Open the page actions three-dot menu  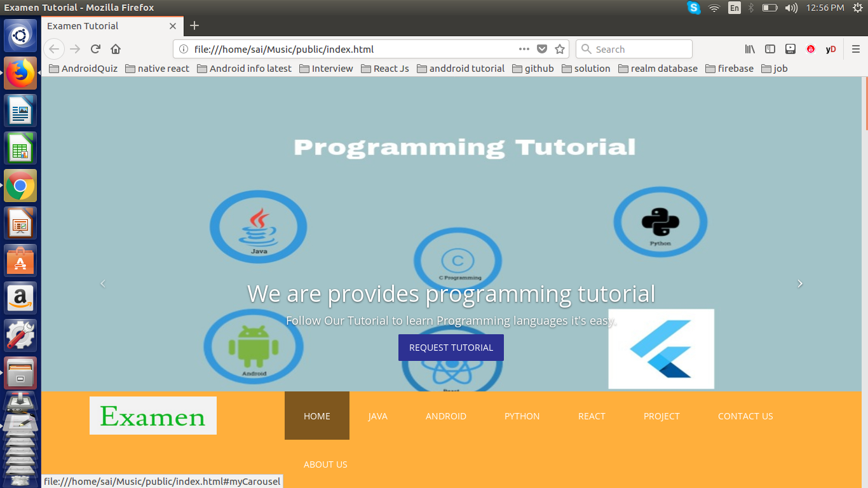coord(524,49)
